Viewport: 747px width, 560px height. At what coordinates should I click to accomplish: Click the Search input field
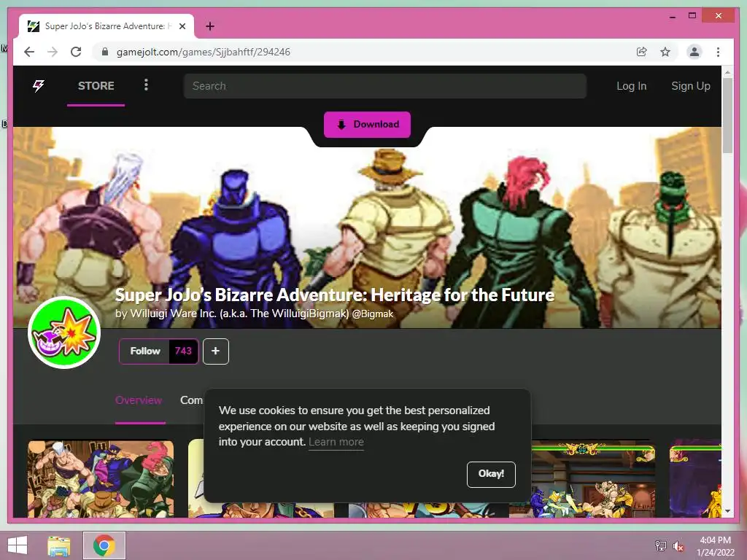[x=385, y=86]
